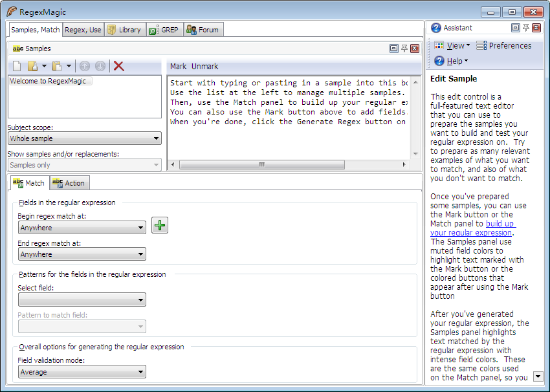Maximize the RegexMagic window

pyautogui.click(x=512, y=12)
